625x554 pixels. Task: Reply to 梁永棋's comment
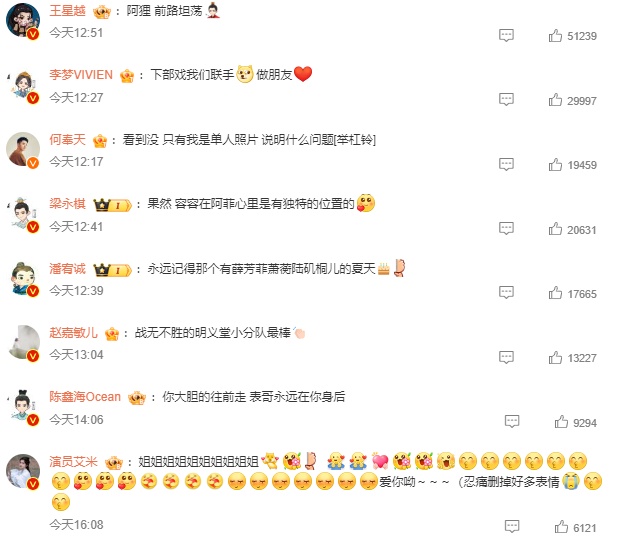(506, 228)
